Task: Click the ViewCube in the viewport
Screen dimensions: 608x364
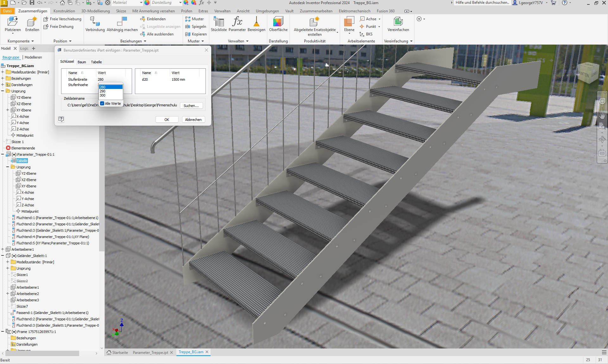Action: coord(588,73)
